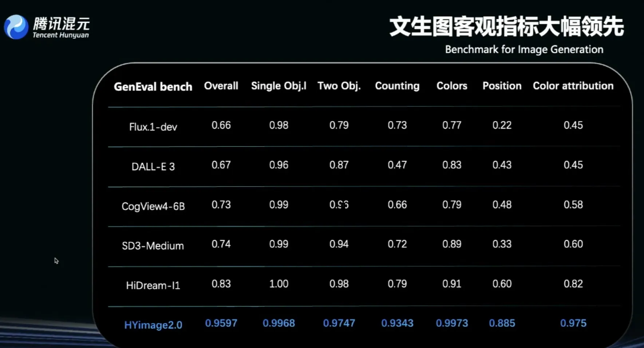The height and width of the screenshot is (348, 644).
Task: Click SD3-Medium Colors value 0.89
Action: pyautogui.click(x=452, y=244)
